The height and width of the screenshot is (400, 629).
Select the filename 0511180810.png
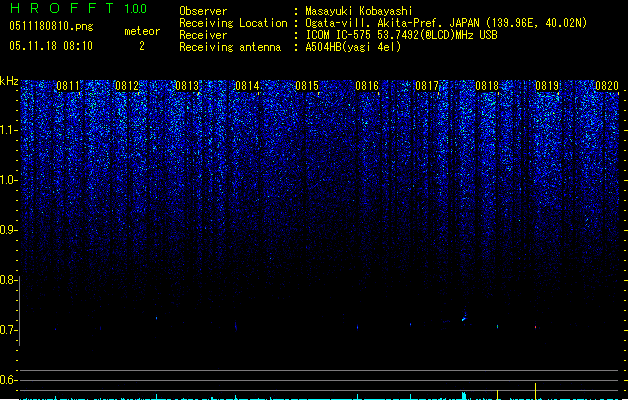pyautogui.click(x=51, y=26)
